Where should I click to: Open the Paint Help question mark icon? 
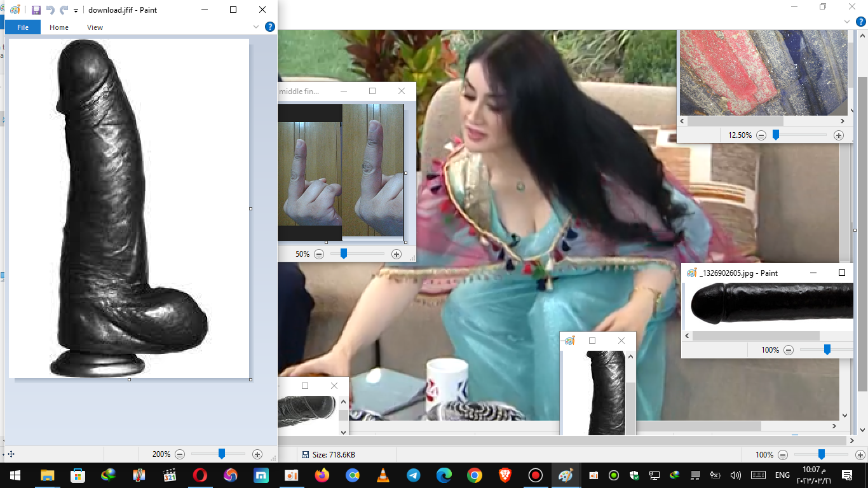coord(269,27)
